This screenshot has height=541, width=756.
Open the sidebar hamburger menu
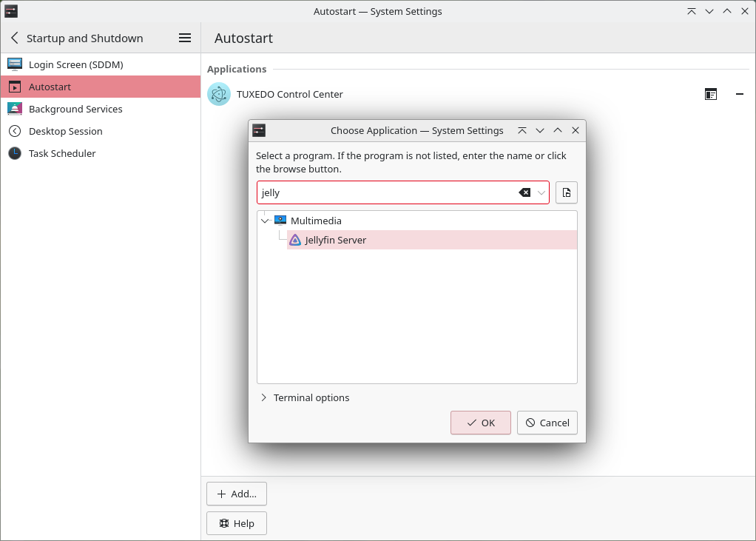coord(184,38)
